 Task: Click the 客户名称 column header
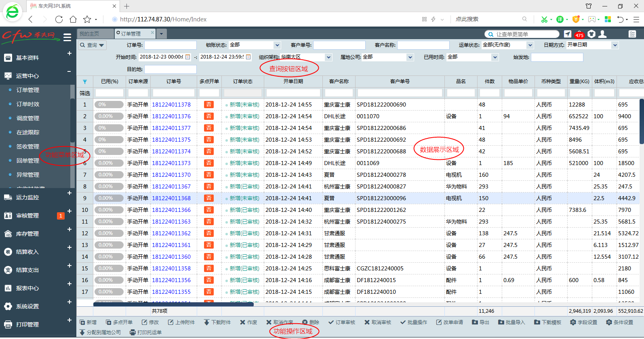(339, 82)
